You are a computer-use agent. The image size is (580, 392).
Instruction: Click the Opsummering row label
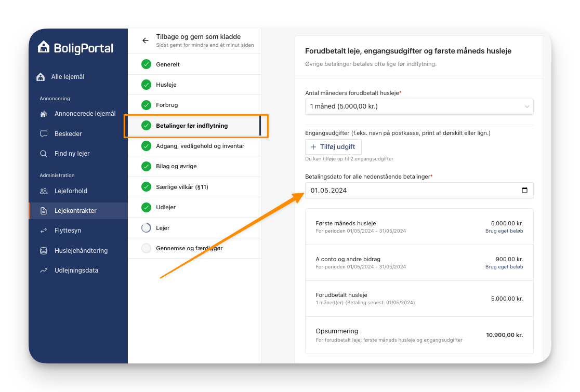click(337, 331)
